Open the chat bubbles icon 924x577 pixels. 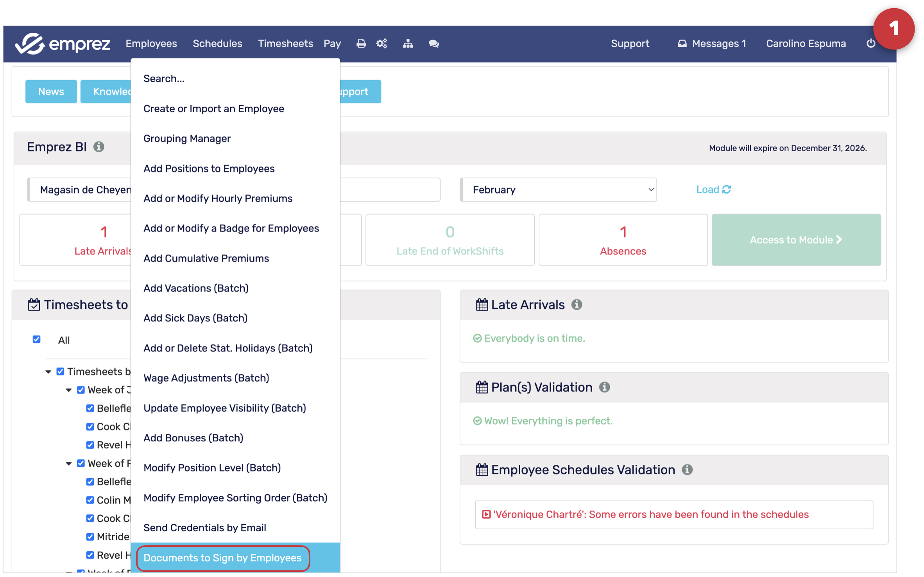click(x=433, y=43)
